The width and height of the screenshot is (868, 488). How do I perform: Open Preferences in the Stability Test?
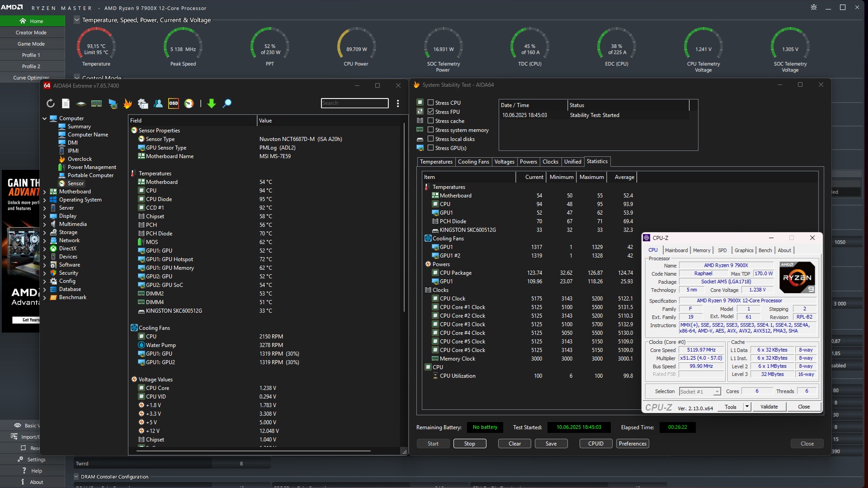coord(632,444)
